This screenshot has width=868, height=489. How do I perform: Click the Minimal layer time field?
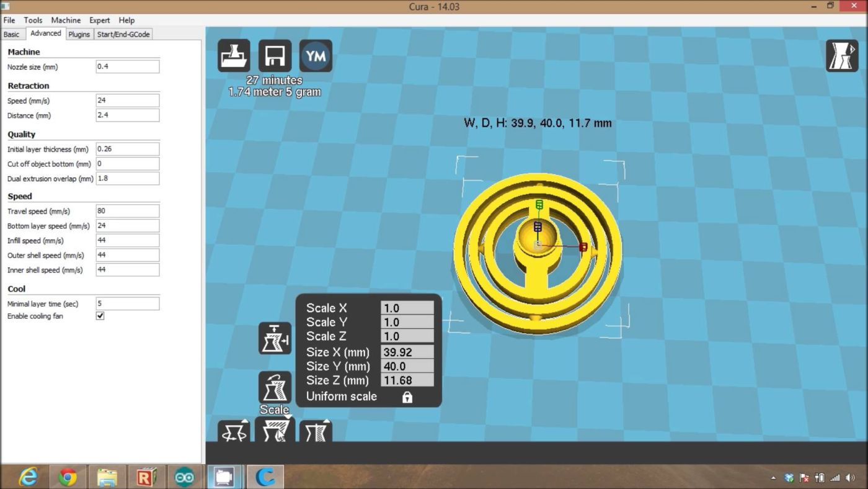click(127, 303)
